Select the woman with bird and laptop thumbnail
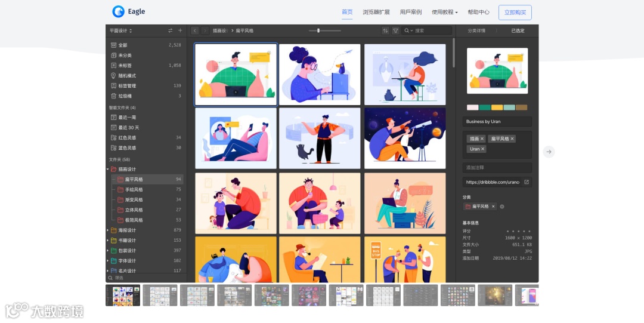 tap(320, 75)
